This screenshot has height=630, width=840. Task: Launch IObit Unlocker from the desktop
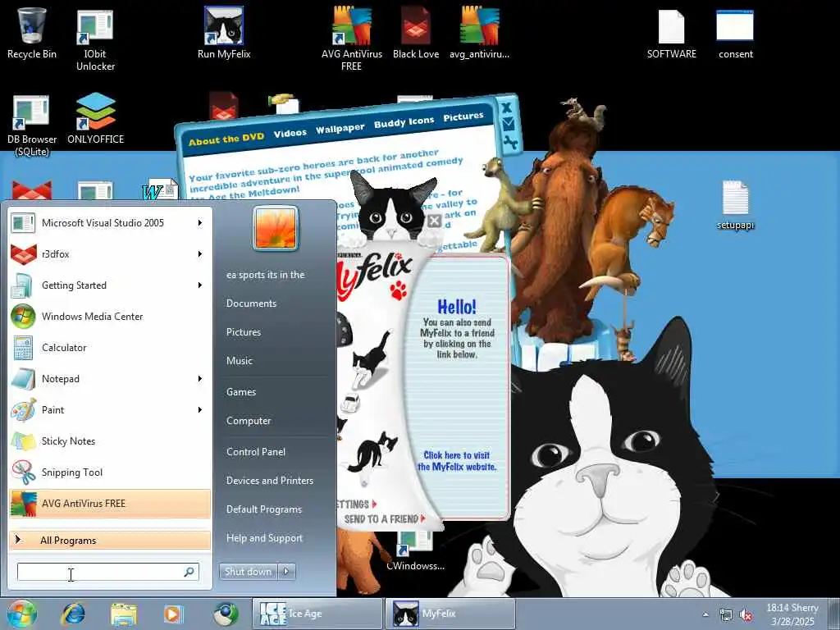coord(95,40)
